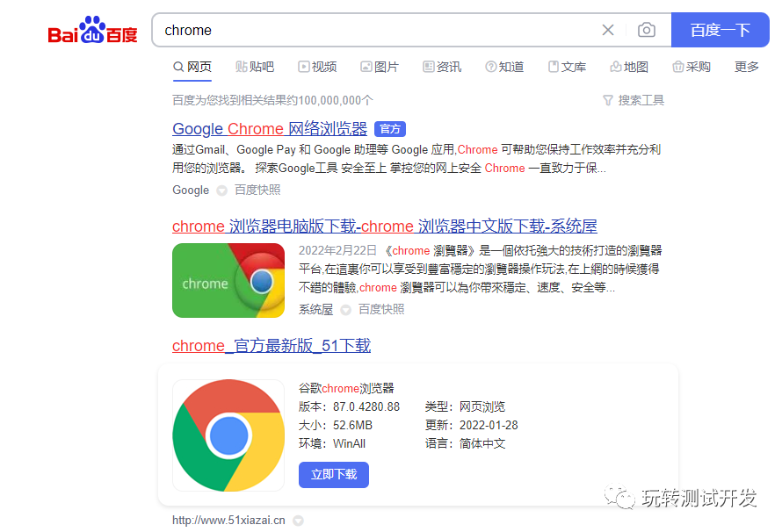Click the play icon on the 视频 tab
This screenshot has height=532, width=782.
pyautogui.click(x=304, y=67)
